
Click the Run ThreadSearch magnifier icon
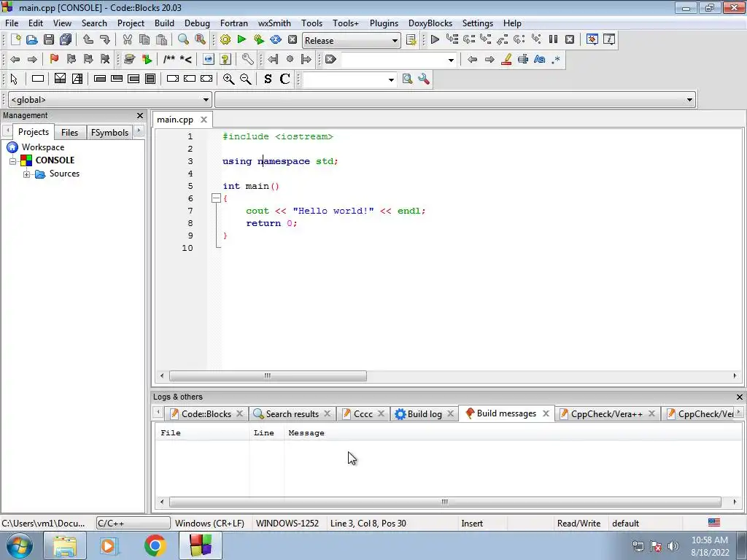[407, 79]
